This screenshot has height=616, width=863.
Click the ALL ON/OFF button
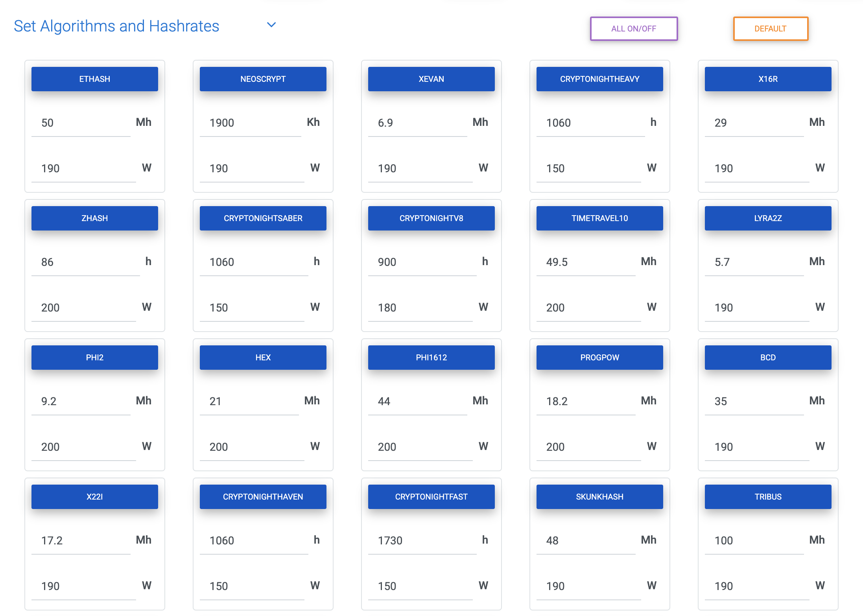point(634,29)
